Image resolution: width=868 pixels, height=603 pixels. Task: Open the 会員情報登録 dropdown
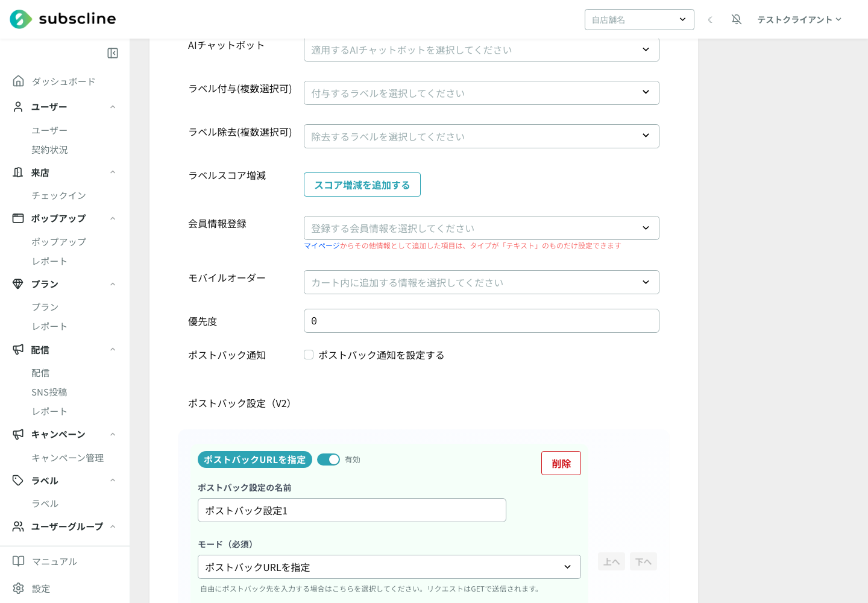(482, 228)
